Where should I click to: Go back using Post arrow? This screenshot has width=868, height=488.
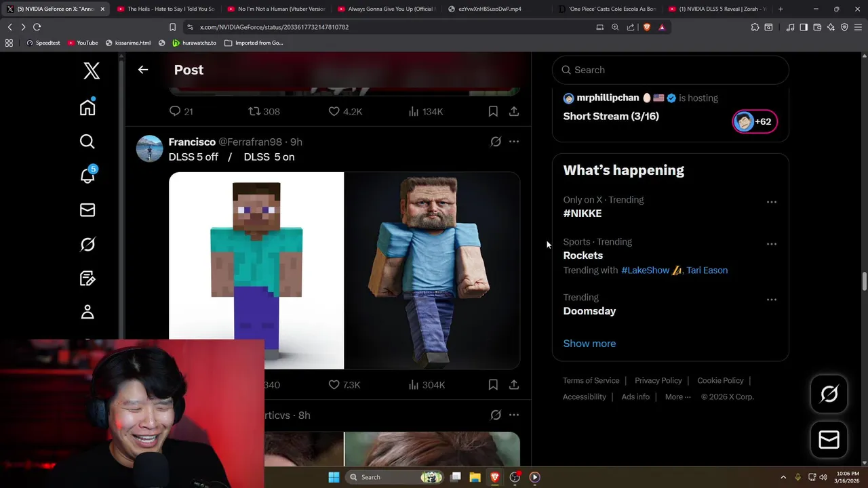pyautogui.click(x=143, y=70)
